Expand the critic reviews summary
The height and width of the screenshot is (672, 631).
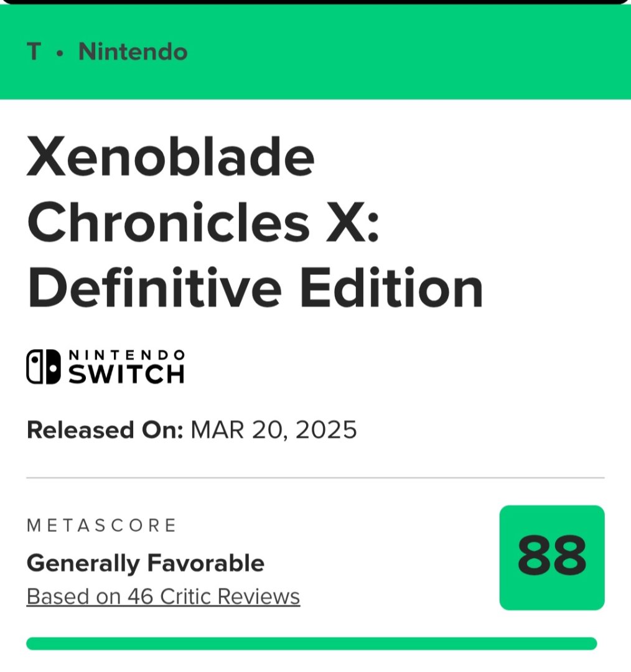click(162, 596)
